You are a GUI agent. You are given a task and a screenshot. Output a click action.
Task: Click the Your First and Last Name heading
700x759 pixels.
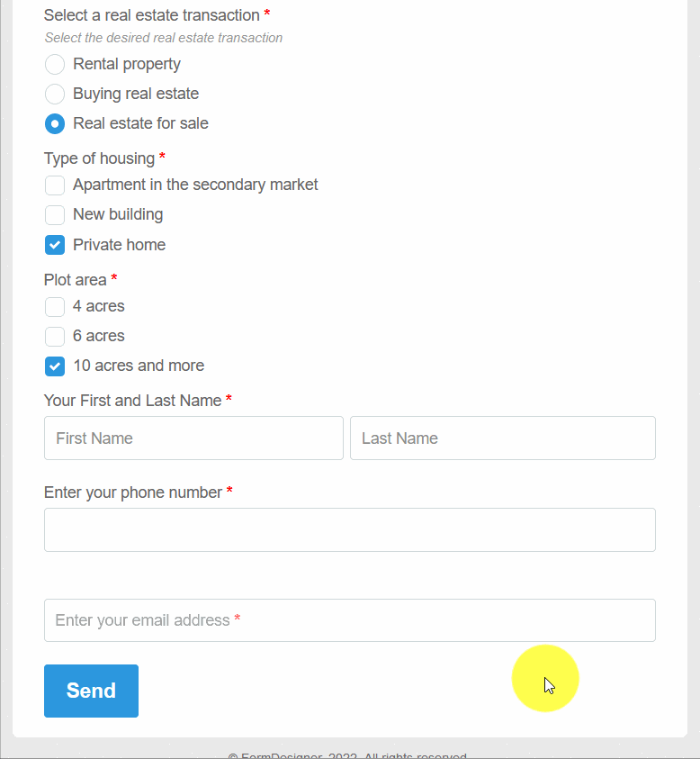click(131, 401)
